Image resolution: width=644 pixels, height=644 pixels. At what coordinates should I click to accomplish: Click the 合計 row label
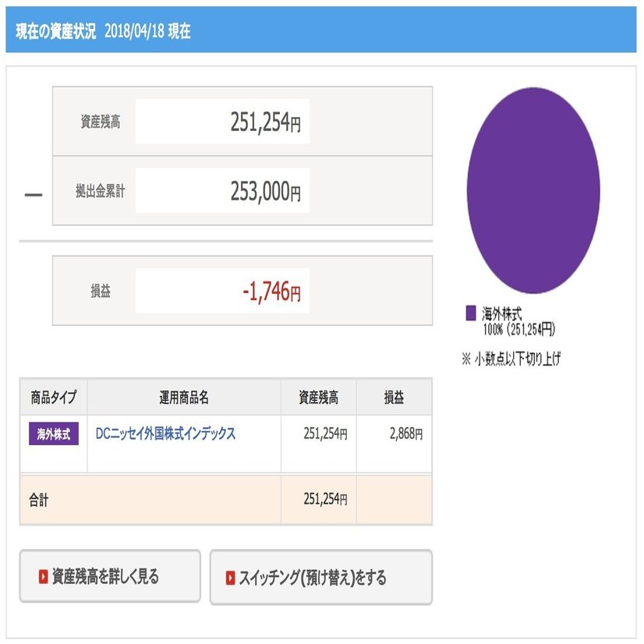coord(39,500)
